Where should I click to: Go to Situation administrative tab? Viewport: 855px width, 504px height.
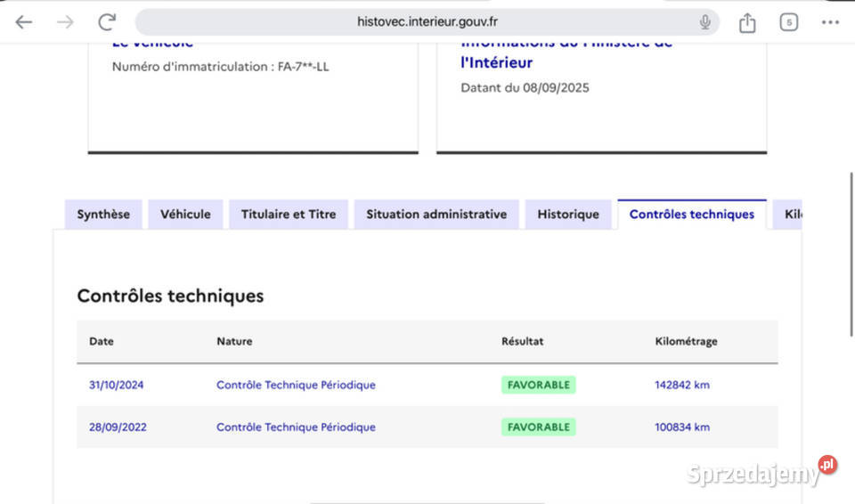[x=436, y=215]
